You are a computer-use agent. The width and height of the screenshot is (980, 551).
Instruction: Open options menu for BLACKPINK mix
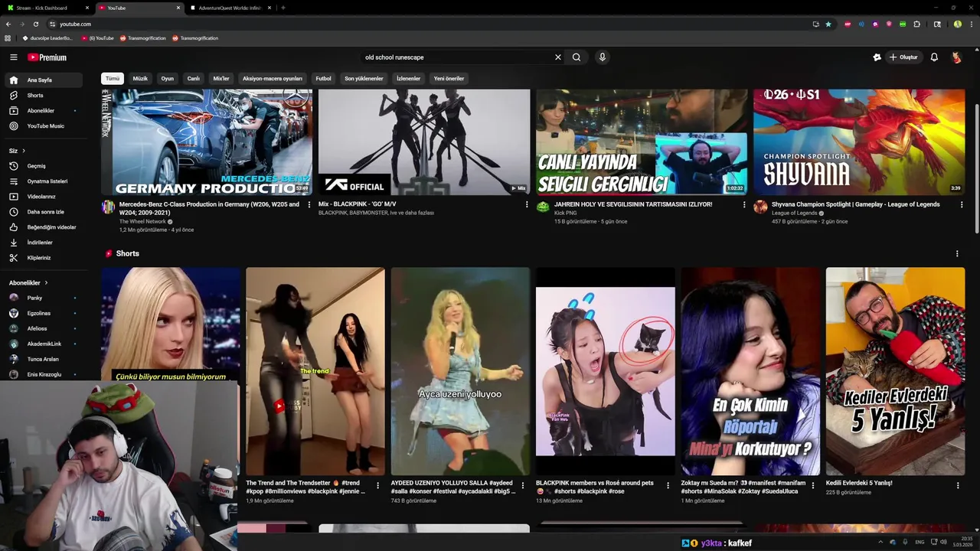[527, 204]
